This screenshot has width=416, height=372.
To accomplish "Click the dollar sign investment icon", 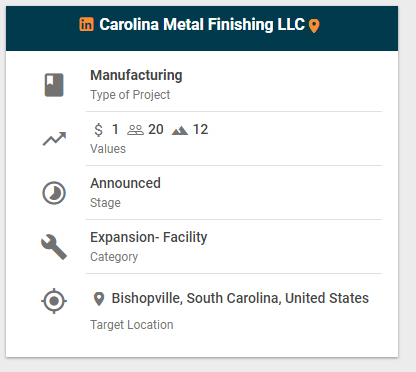I will click(98, 130).
